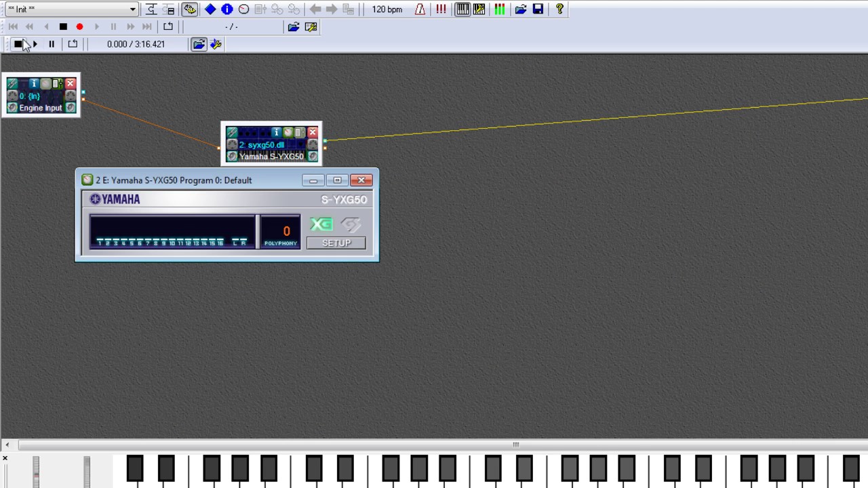Image resolution: width=868 pixels, height=488 pixels.
Task: Click the MIDI output jack on syxg50.dll module
Action: (313, 144)
